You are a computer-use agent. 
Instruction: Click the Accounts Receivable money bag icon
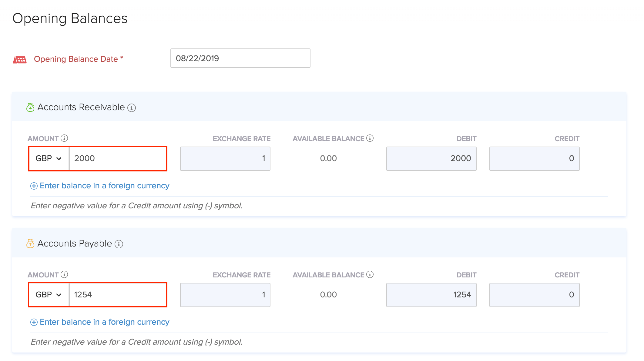(30, 107)
